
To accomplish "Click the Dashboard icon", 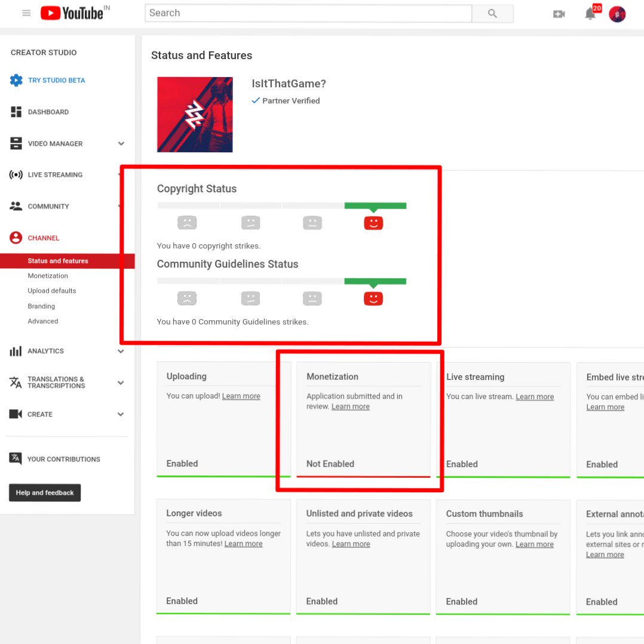I will (16, 112).
